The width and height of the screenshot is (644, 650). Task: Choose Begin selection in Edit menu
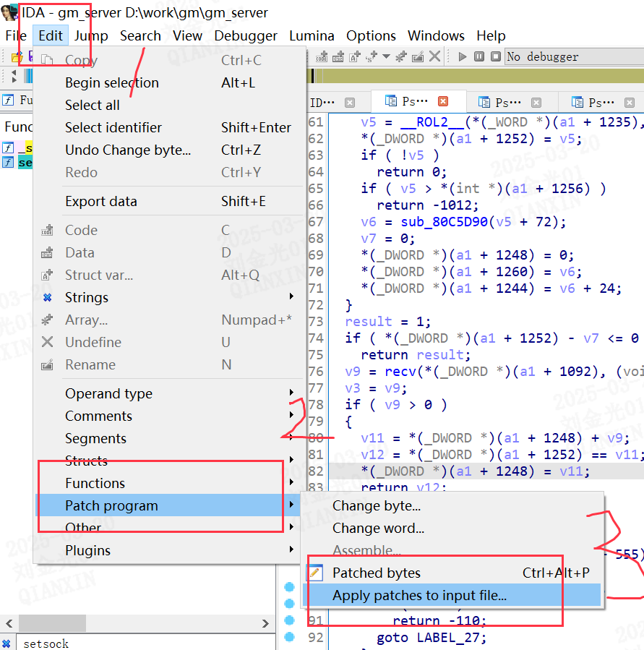[170, 83]
